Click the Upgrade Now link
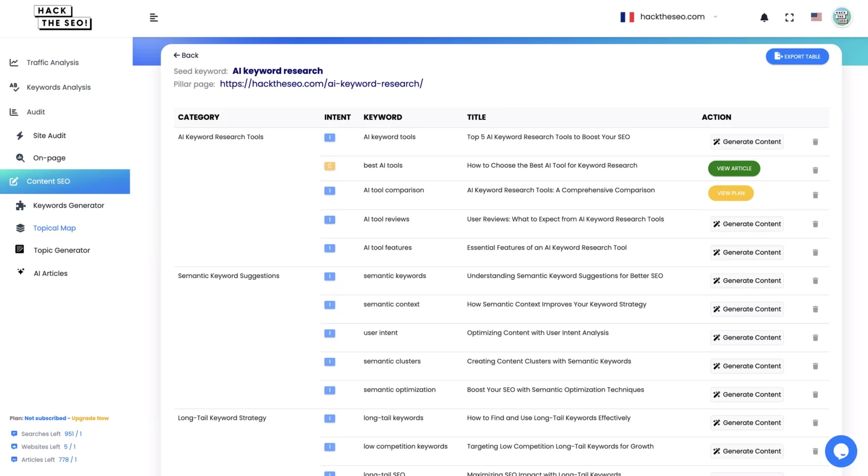 point(90,418)
